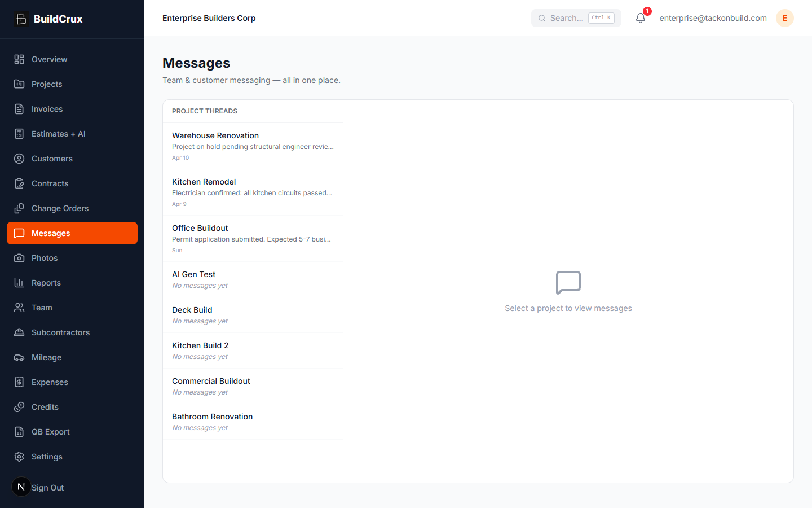Open the Kitchen Remodel thread
Image resolution: width=812 pixels, height=508 pixels.
click(x=253, y=192)
